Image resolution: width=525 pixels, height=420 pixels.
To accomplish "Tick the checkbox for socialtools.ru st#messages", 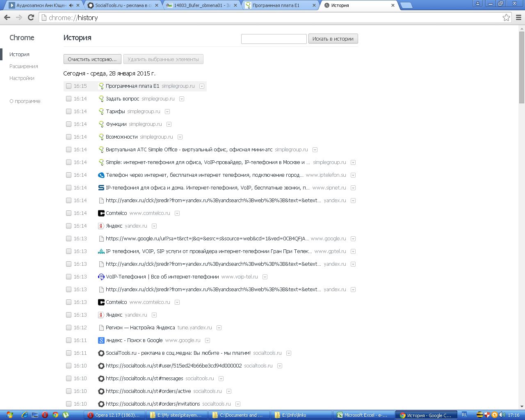I will pos(68,379).
